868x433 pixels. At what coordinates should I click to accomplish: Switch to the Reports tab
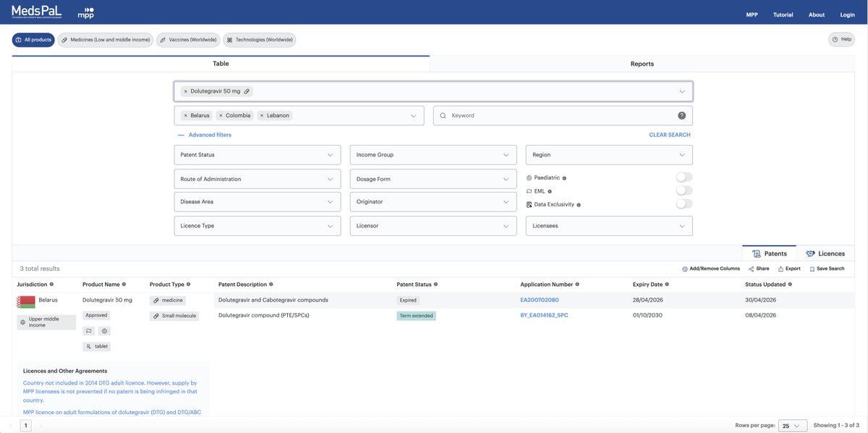642,64
